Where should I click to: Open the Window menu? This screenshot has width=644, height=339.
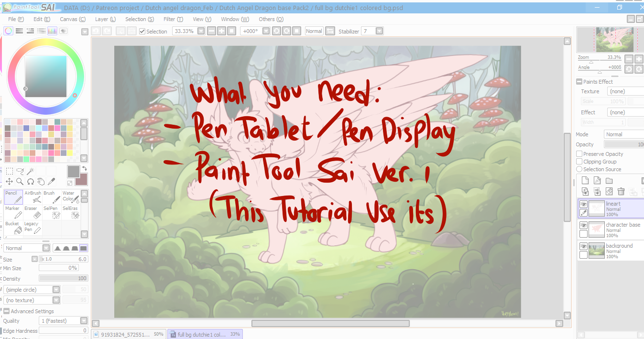[235, 19]
